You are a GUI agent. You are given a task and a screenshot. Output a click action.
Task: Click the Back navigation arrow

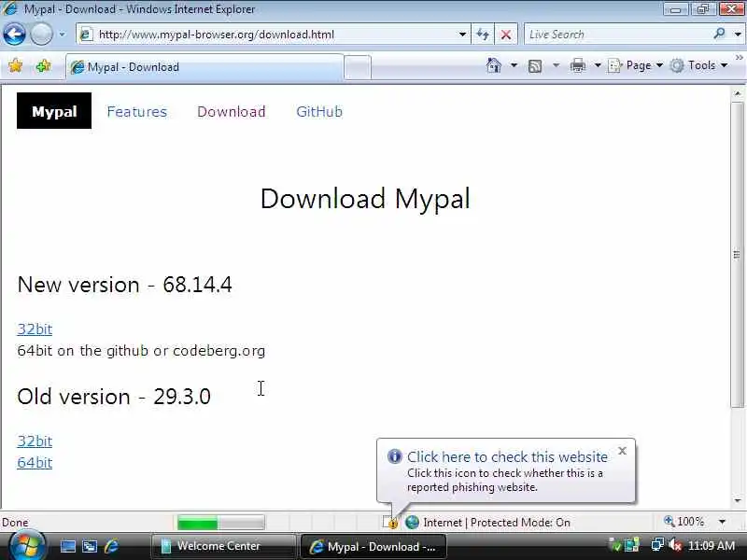14,35
